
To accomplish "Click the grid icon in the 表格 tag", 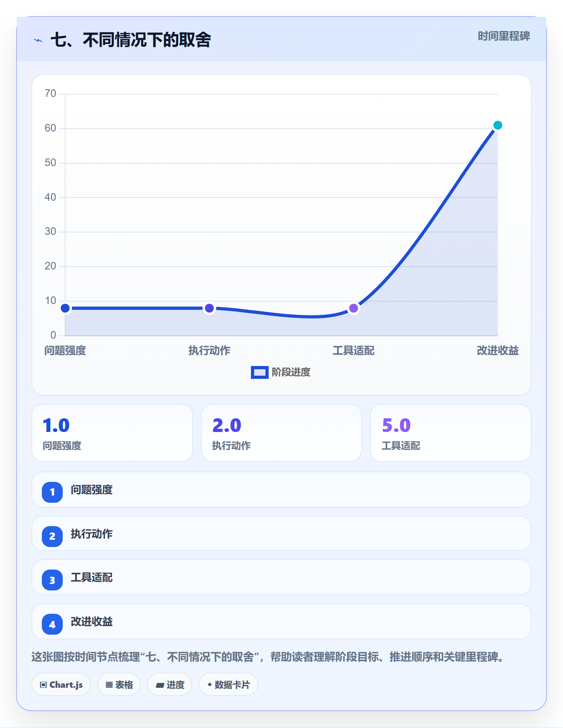I will pos(109,685).
